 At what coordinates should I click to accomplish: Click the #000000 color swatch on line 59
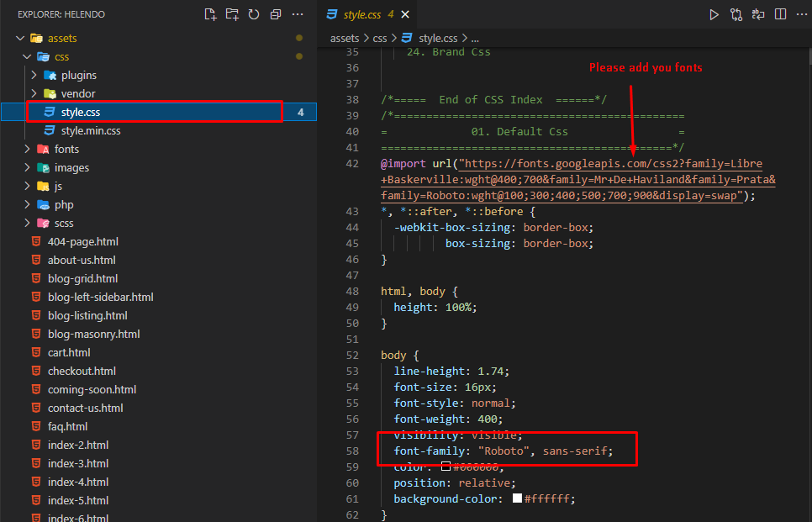(x=446, y=466)
